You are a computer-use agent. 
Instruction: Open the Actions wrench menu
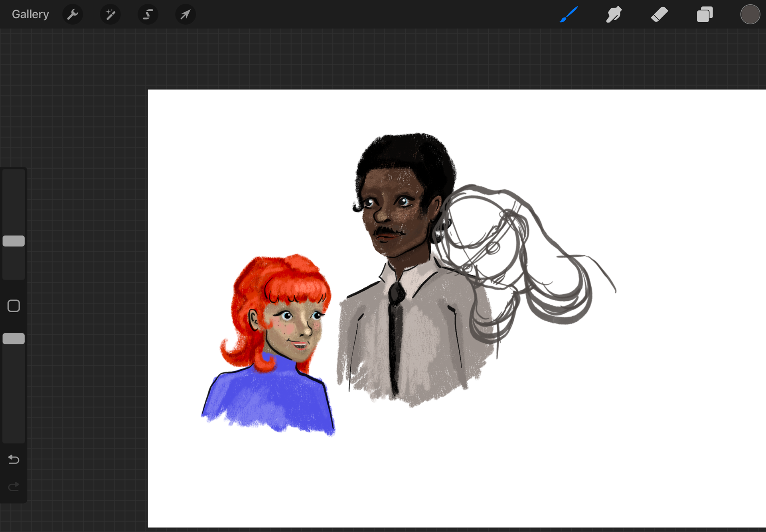click(73, 15)
